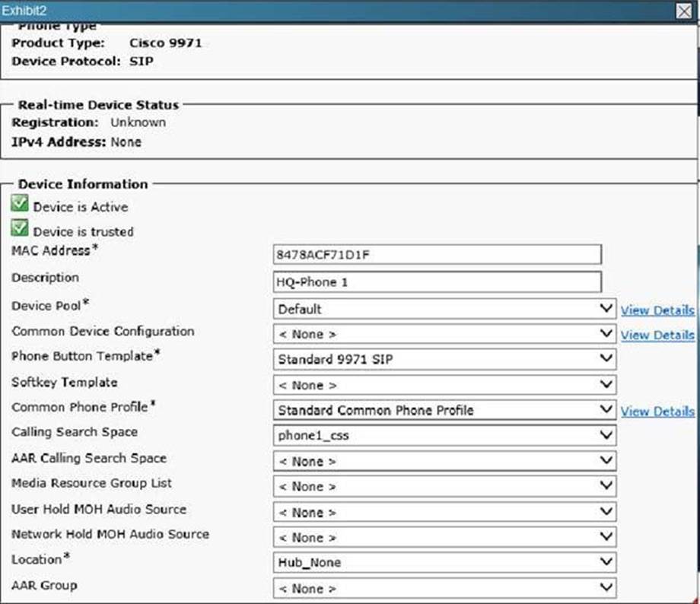
Task: Choose User Hold MOH Audio Source dropdown
Action: [444, 512]
